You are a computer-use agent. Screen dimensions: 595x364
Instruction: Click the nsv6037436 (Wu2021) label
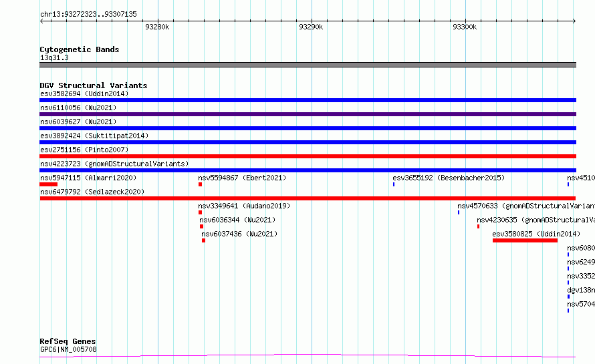[x=239, y=234]
